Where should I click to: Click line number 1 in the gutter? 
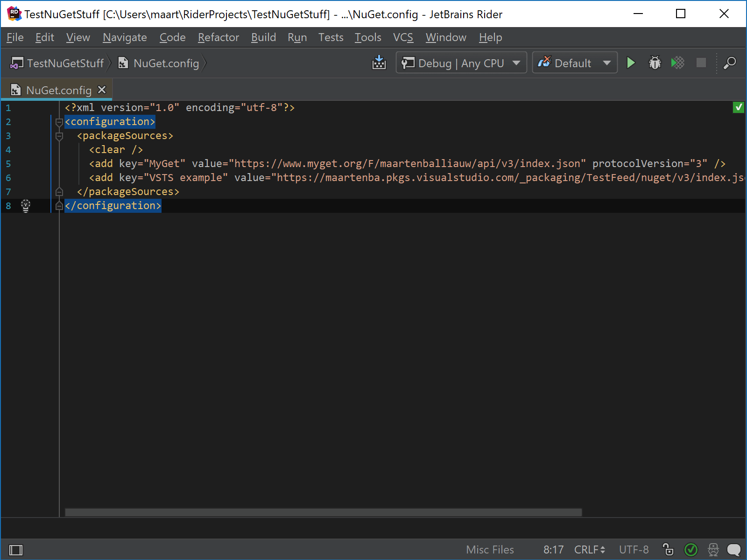[8, 108]
